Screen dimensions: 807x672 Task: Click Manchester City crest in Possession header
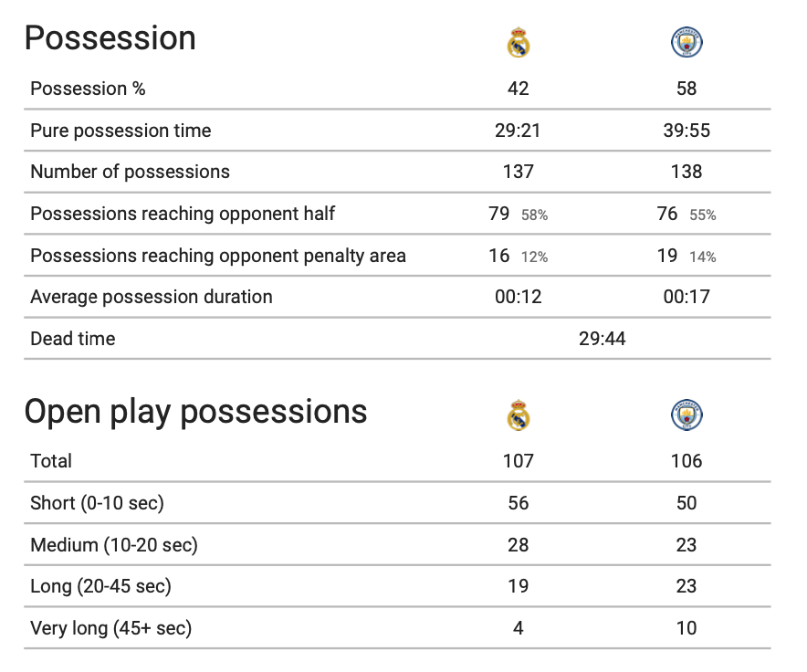pyautogui.click(x=686, y=42)
